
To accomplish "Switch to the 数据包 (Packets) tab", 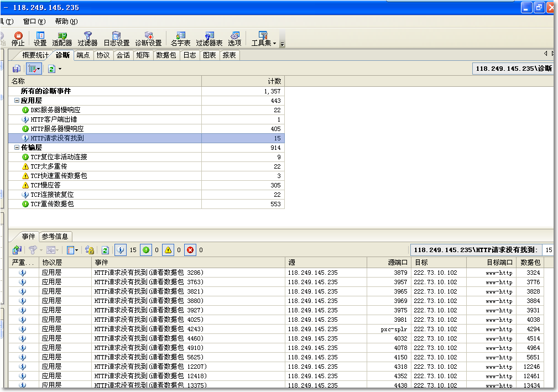I will [x=166, y=55].
